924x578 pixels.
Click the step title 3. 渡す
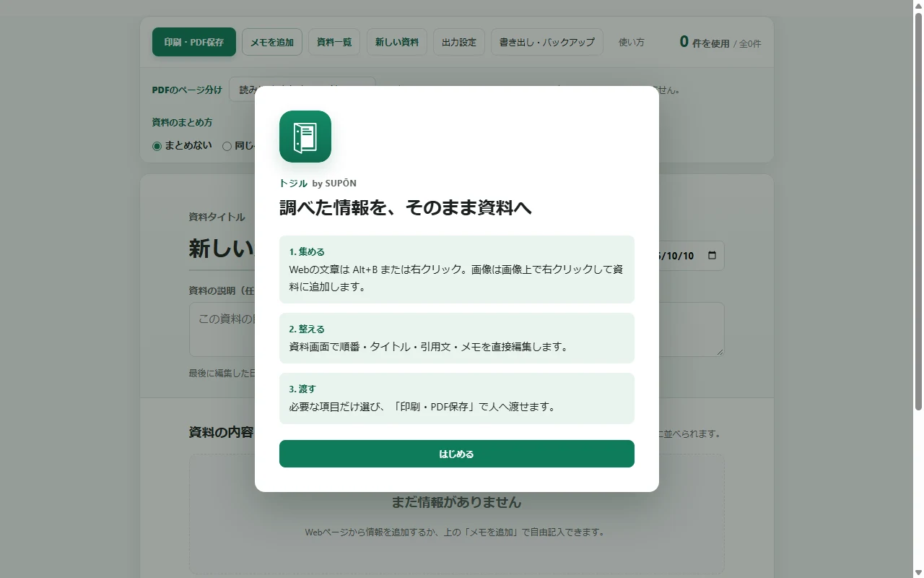coord(302,389)
